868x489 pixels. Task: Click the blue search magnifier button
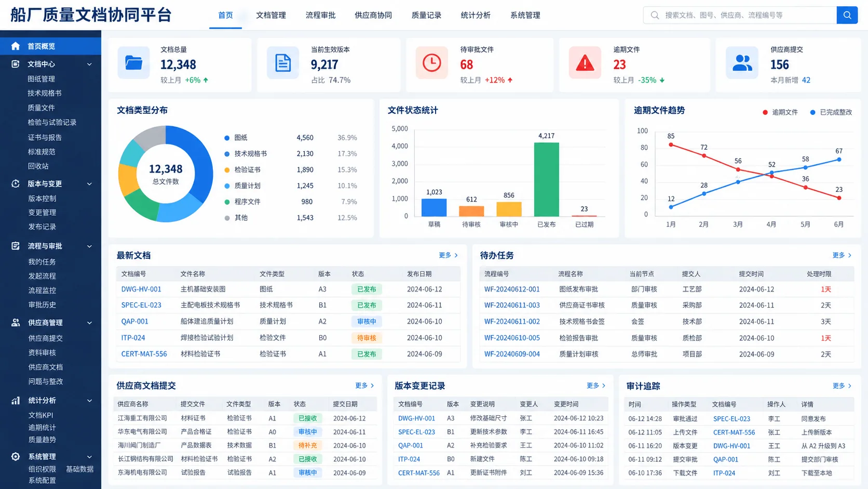[x=847, y=15]
